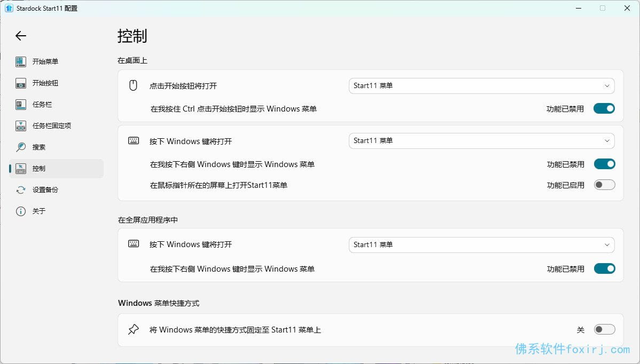Viewport: 640px width, 364px height.
Task: Click the 任务栏 sidebar icon
Action: (21, 105)
